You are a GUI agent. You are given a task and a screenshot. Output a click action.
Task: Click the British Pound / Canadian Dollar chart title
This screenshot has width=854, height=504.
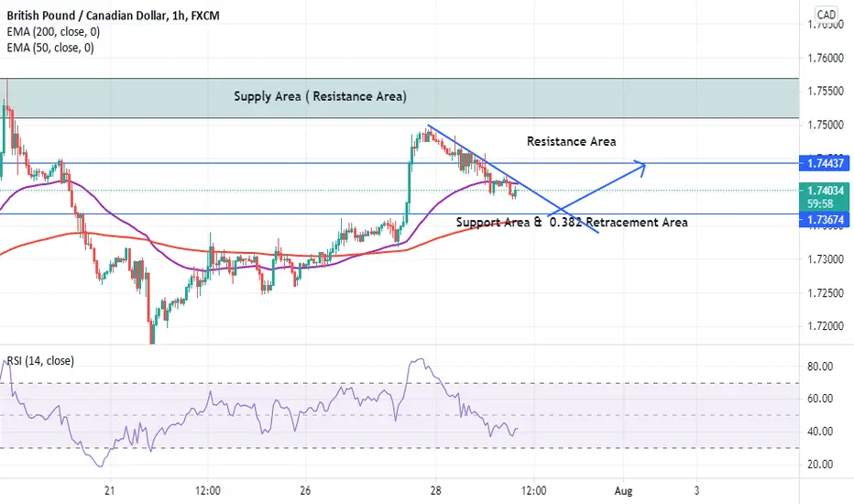click(114, 16)
